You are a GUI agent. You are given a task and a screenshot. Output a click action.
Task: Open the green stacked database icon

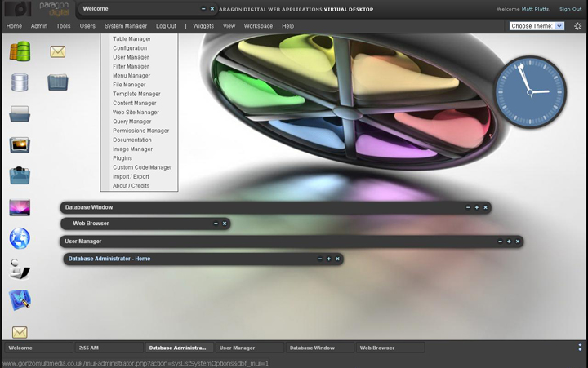20,51
